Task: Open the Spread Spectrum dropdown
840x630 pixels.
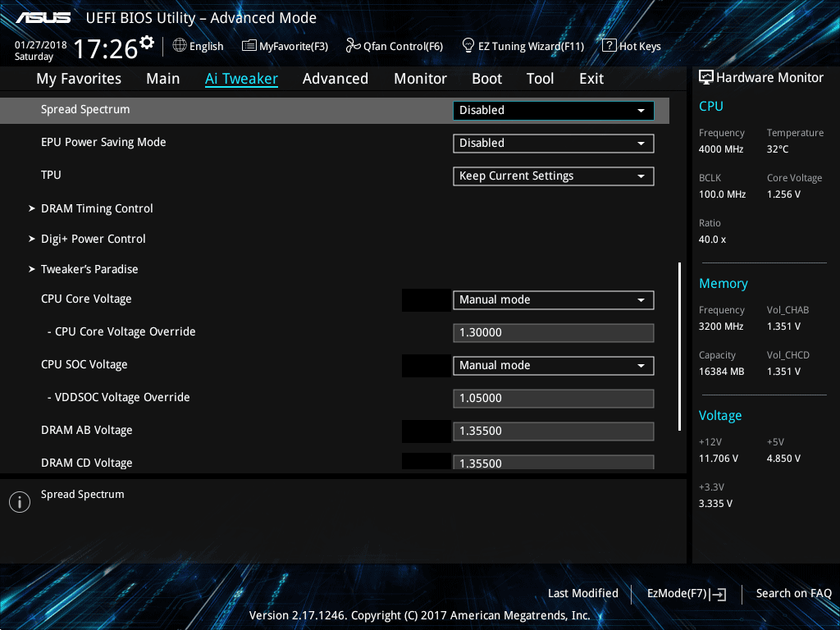Action: click(554, 111)
